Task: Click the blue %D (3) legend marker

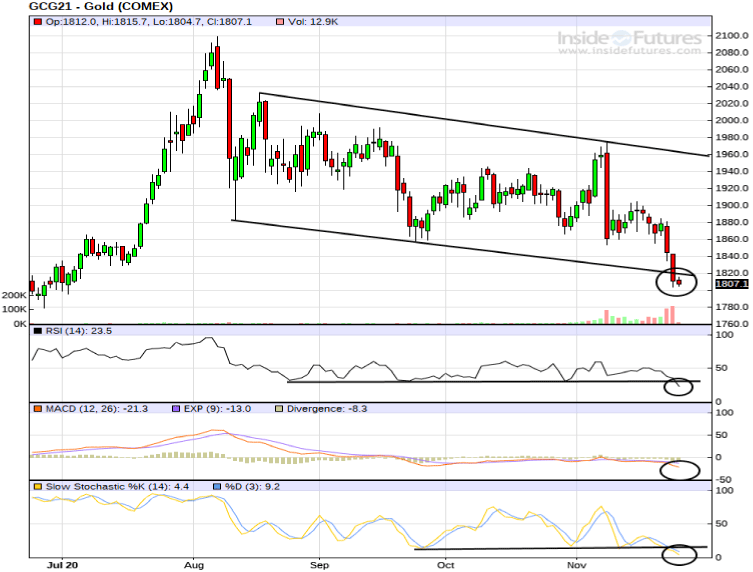Action: point(215,486)
